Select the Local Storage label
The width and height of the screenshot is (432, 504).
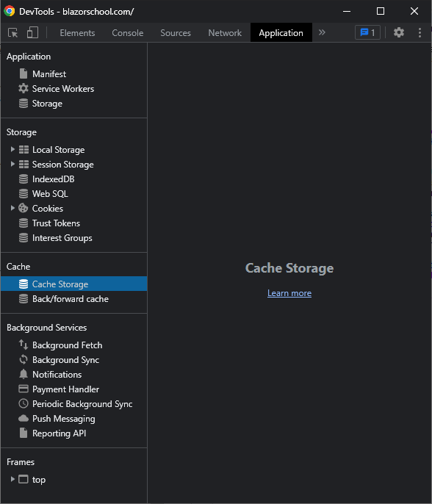point(59,150)
